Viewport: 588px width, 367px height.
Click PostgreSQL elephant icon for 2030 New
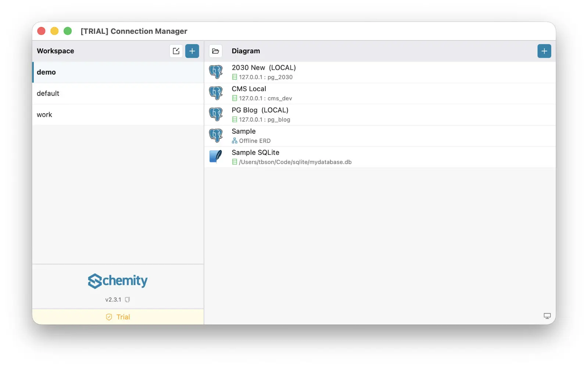pyautogui.click(x=216, y=72)
